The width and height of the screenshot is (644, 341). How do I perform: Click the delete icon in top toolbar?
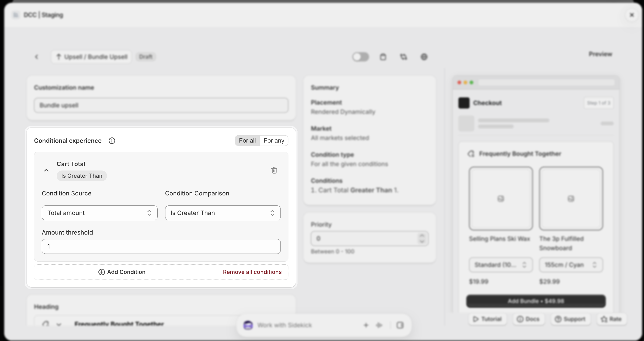point(383,57)
